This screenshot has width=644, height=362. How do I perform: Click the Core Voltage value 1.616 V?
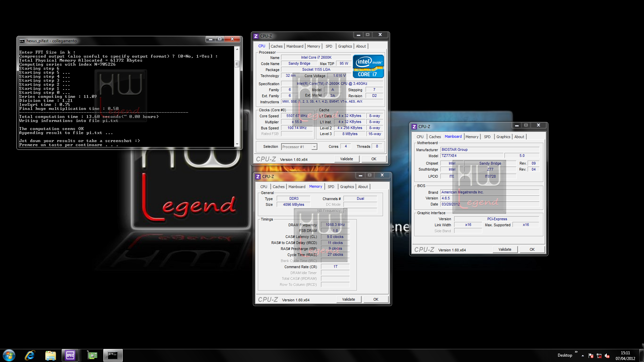point(339,76)
